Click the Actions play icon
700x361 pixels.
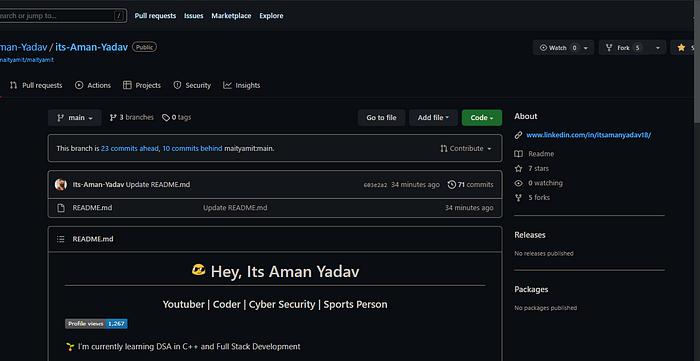point(79,85)
